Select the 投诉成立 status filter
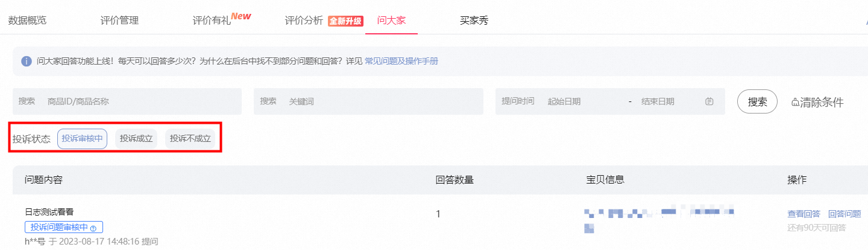Image resolution: width=868 pixels, height=250 pixels. (x=136, y=138)
